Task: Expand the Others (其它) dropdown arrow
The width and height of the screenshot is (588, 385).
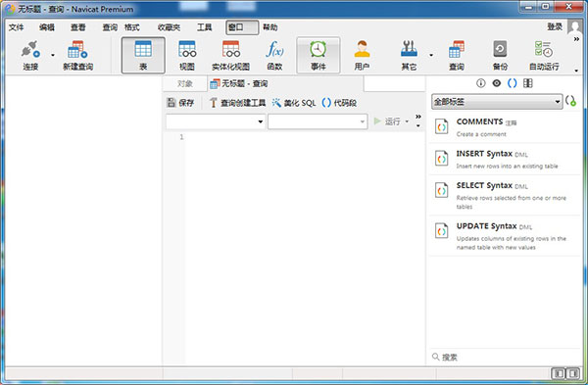Action: pyautogui.click(x=431, y=55)
